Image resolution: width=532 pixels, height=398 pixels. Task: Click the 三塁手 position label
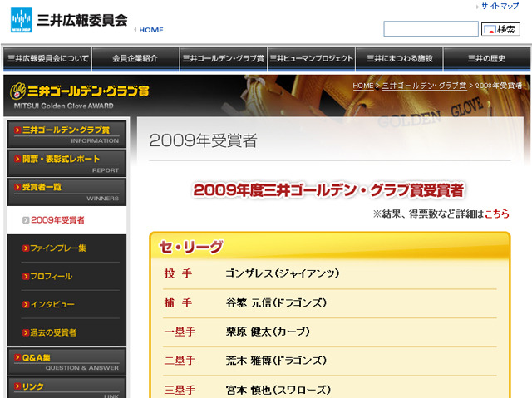coord(180,390)
